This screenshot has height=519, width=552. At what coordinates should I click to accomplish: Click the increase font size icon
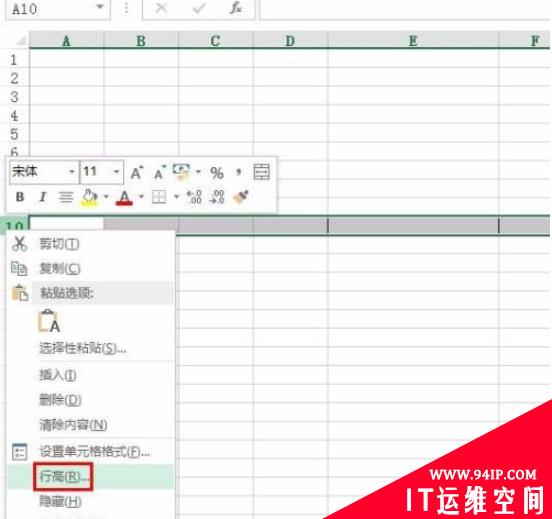[137, 173]
